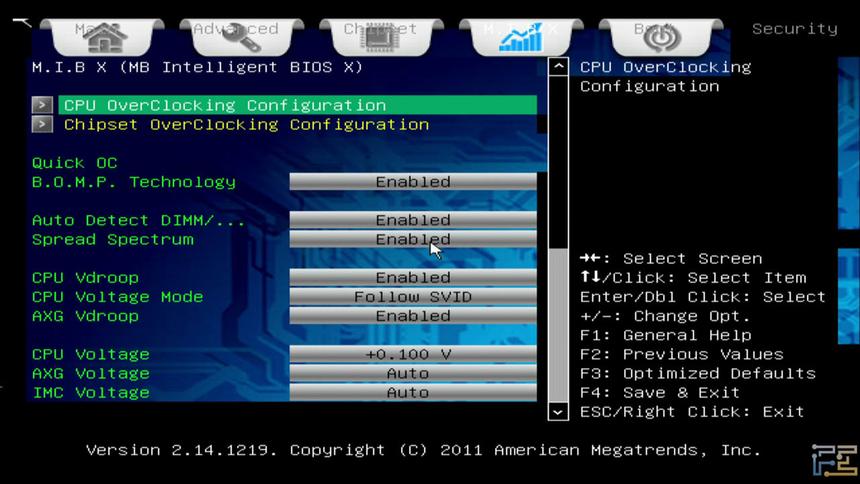
Task: Click arrow icon beside Chipset OverClocking Configuration
Action: (42, 125)
